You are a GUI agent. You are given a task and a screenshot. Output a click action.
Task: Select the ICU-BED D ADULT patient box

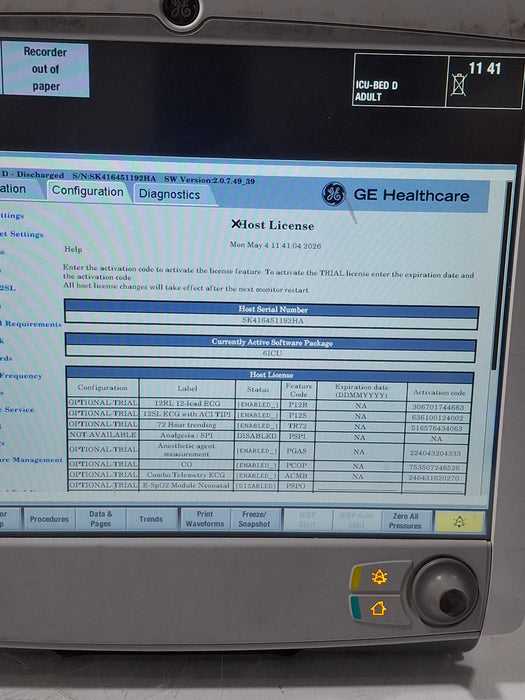coord(400,80)
